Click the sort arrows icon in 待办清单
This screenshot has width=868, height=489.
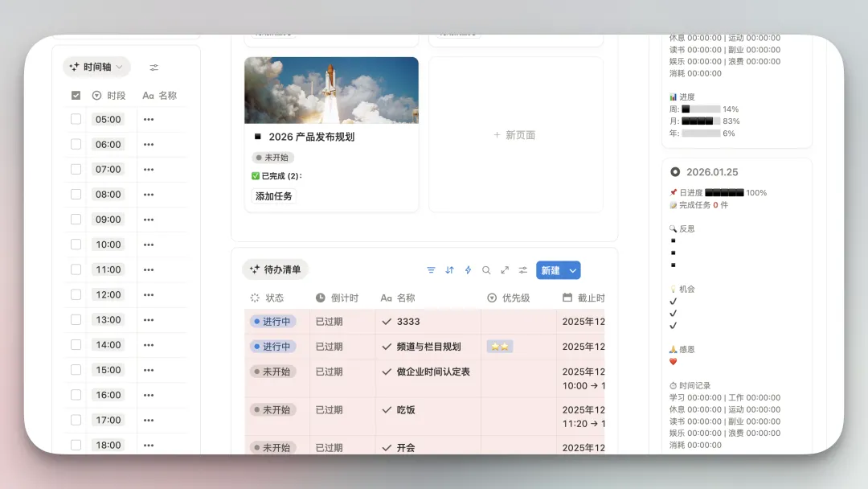[x=449, y=270]
